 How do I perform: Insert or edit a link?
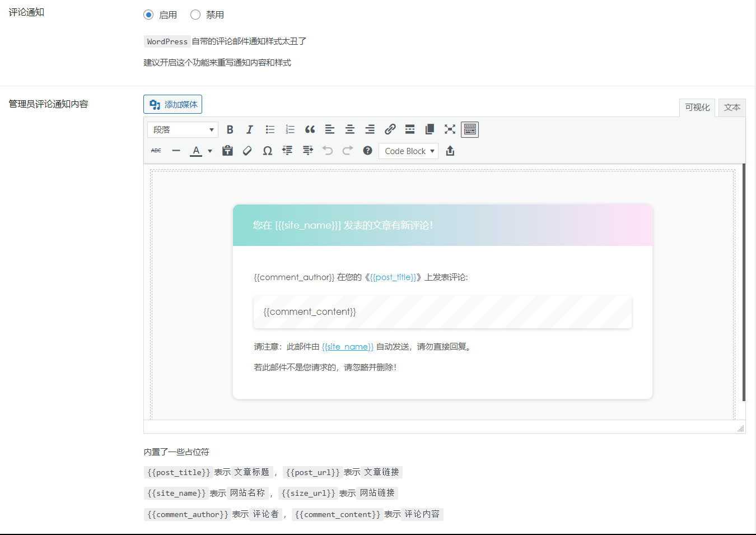[390, 129]
